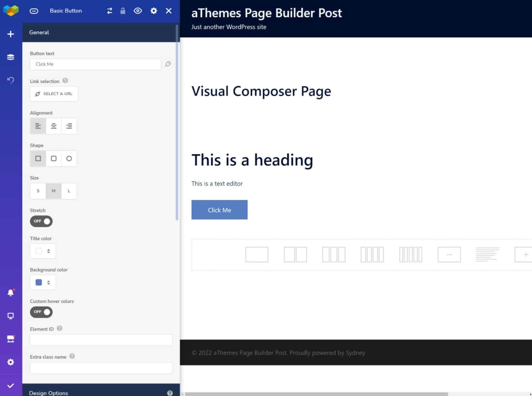Set button size to M
Screen dimensions: 532x396
(x=54, y=191)
